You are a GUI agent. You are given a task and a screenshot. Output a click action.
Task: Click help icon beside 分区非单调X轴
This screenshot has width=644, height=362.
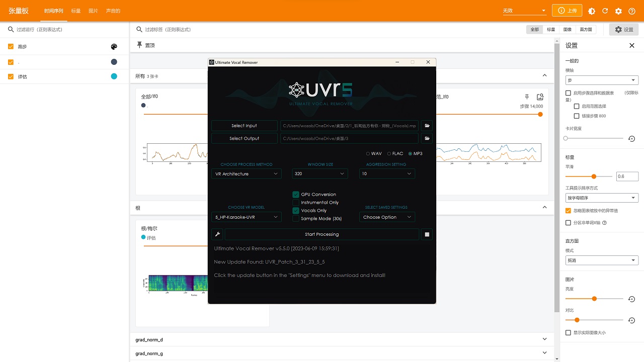click(604, 223)
